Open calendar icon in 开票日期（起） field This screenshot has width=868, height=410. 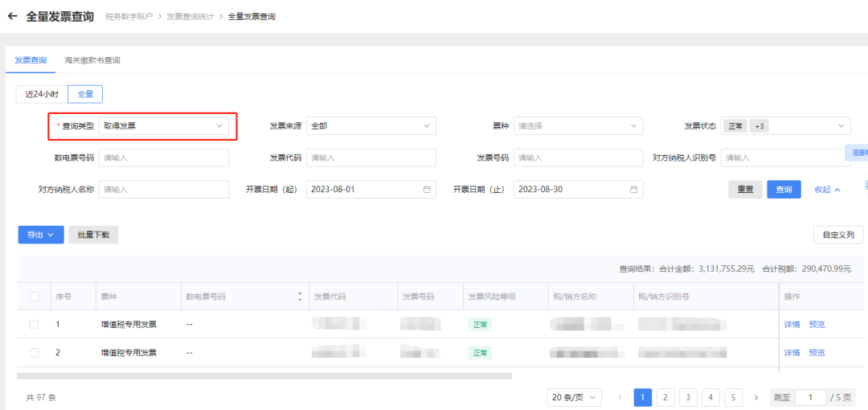coord(427,190)
